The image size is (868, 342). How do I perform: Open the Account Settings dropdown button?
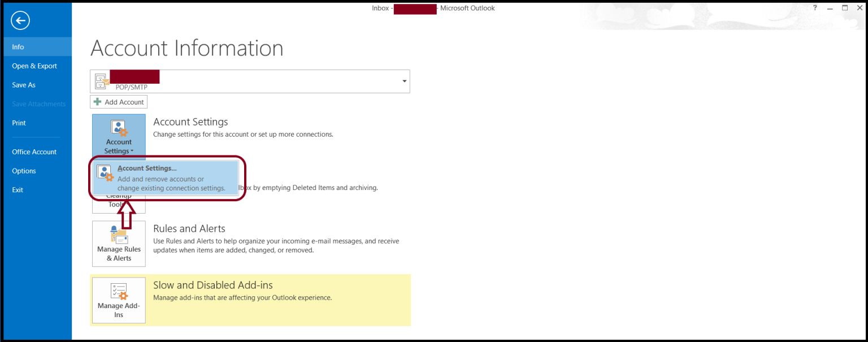(119, 136)
